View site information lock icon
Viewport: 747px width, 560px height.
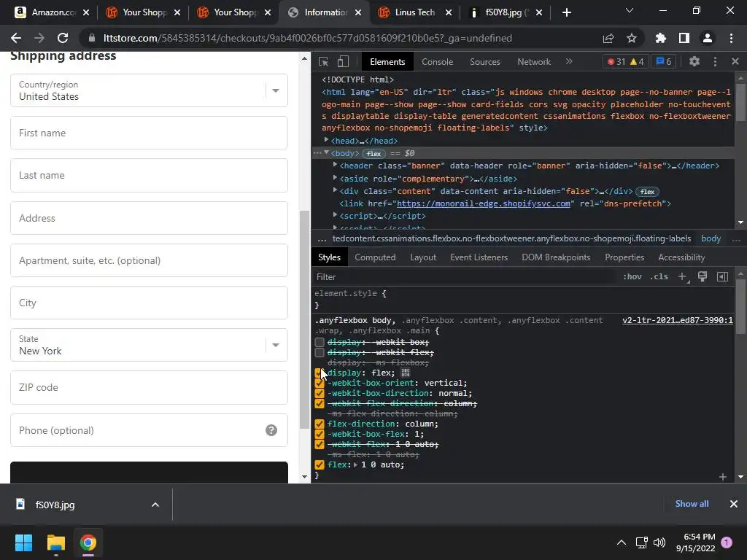[92, 38]
